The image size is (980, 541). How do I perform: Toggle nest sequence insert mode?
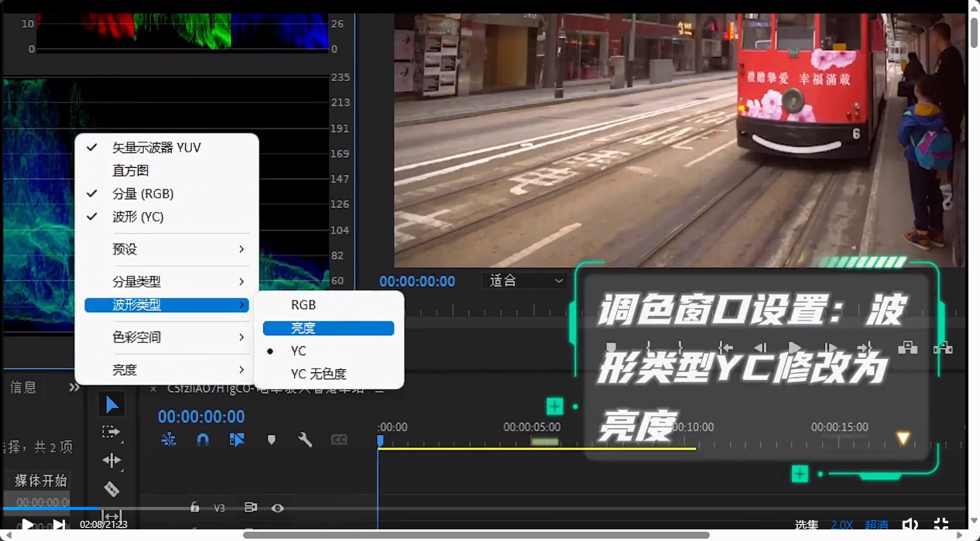point(169,440)
